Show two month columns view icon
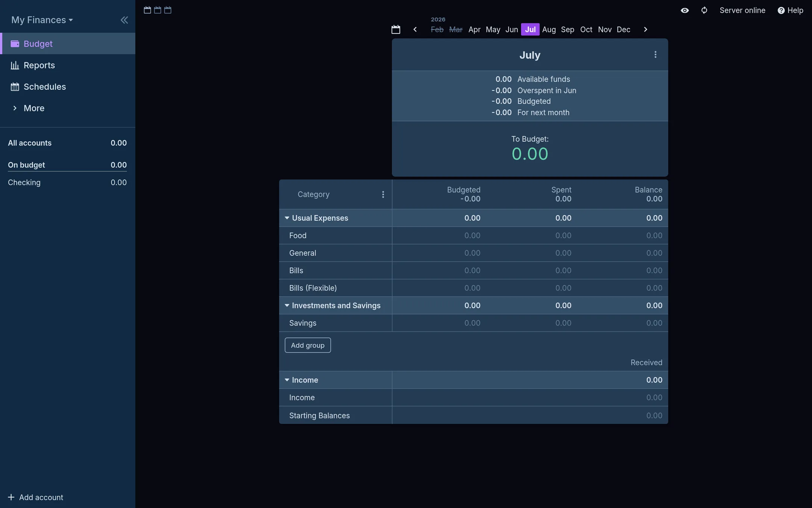The height and width of the screenshot is (508, 812). [x=158, y=10]
